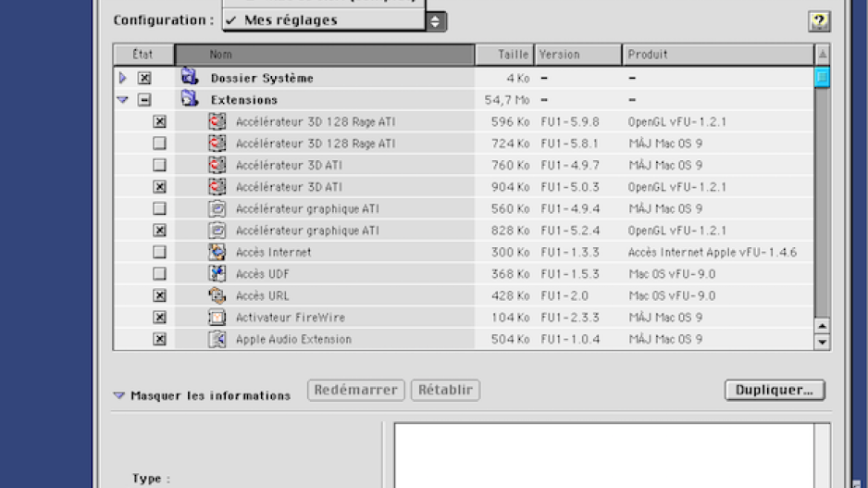This screenshot has height=488, width=868.
Task: Click version FU1-2.3.3 cell
Action: (570, 318)
